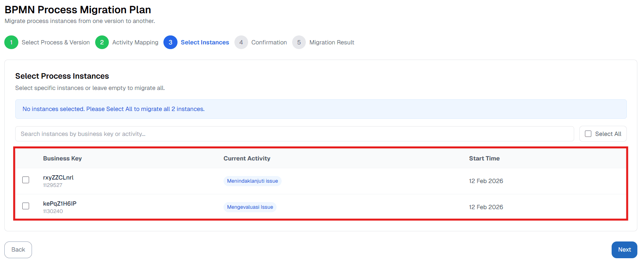The height and width of the screenshot is (266, 644).
Task: Click business key rxyZZCLnrl
Action: click(x=58, y=178)
